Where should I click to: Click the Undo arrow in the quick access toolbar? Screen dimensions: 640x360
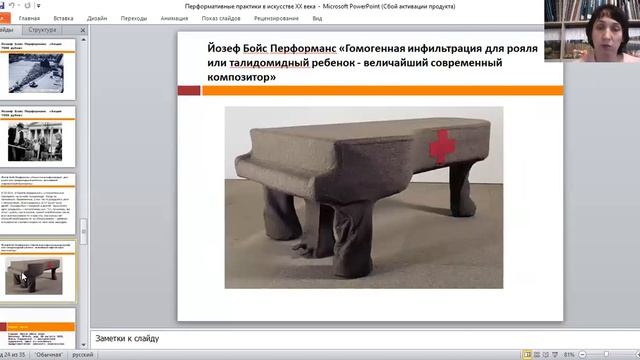tap(11, 6)
